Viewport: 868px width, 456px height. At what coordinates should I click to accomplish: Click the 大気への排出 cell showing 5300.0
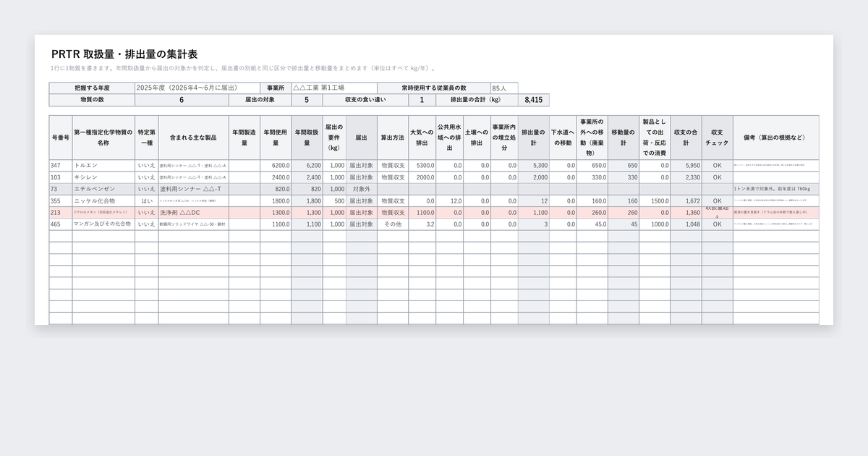tap(421, 166)
